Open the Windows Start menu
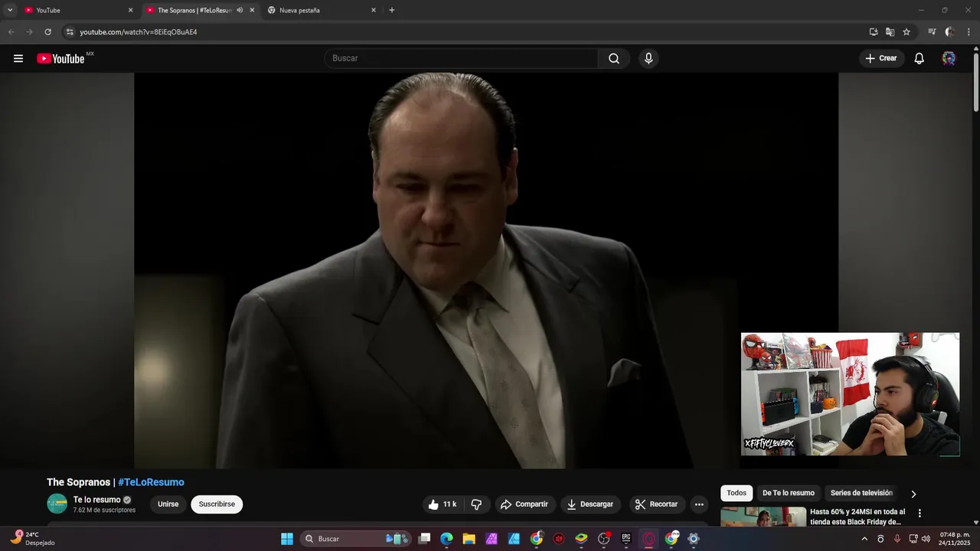The width and height of the screenshot is (980, 551). 287,539
